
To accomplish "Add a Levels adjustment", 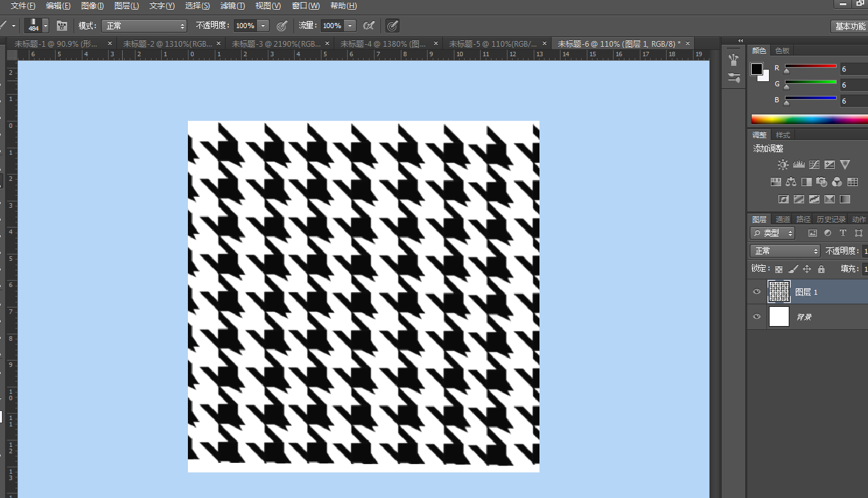I will (x=799, y=165).
